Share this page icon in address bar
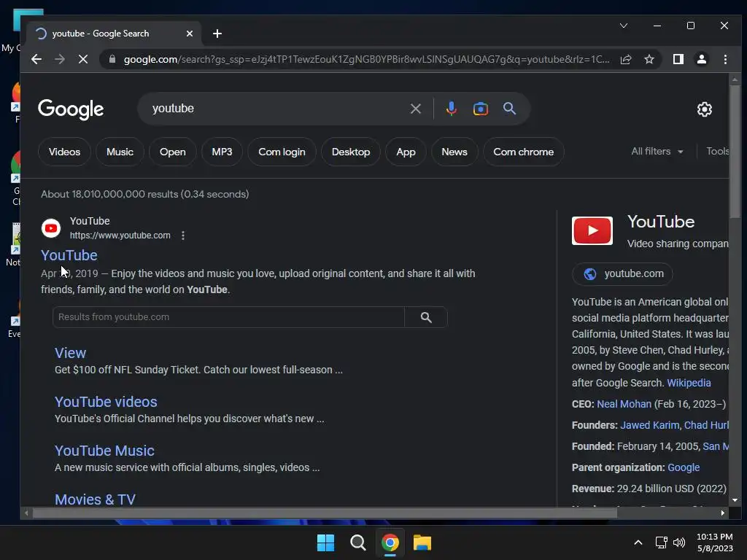 [x=625, y=59]
